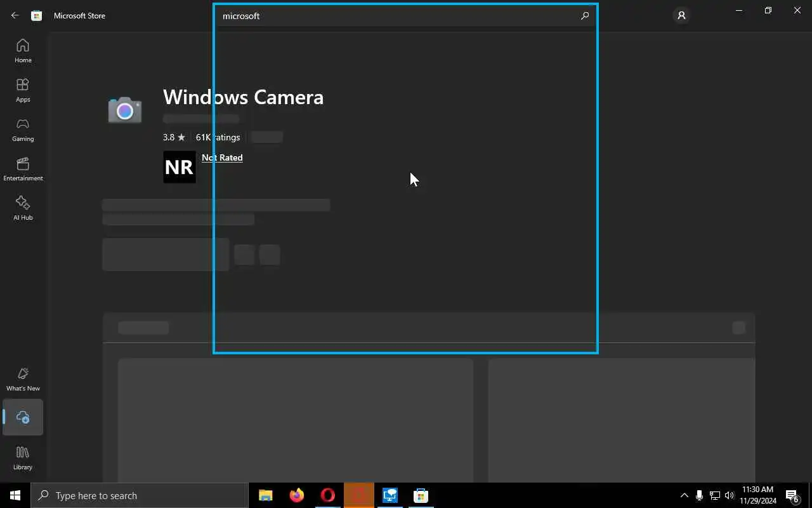Click the 3.8 star rating
The image size is (812, 508).
point(174,137)
